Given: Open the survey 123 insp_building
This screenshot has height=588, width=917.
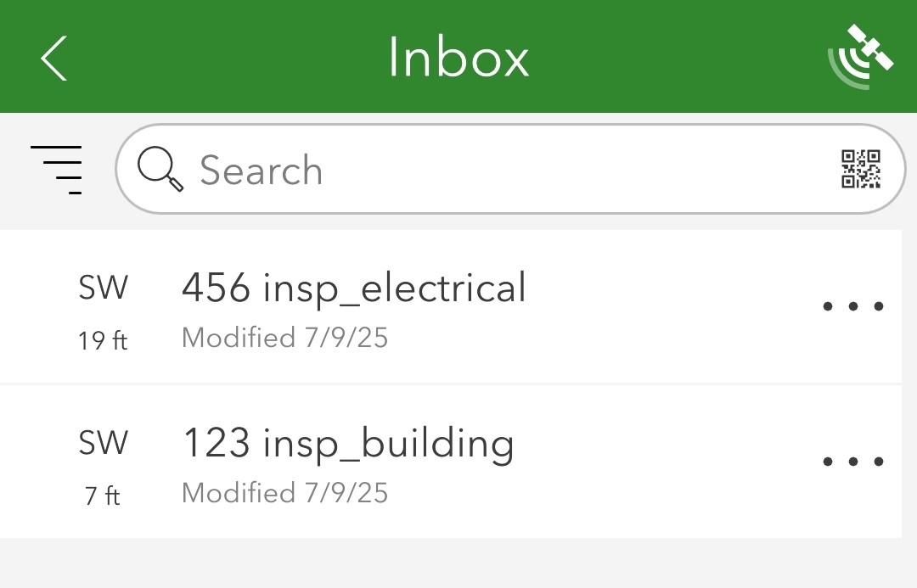Looking at the screenshot, I should (348, 442).
